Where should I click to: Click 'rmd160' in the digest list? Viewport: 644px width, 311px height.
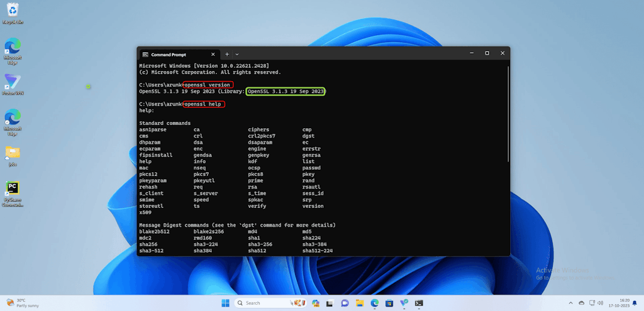(203, 238)
